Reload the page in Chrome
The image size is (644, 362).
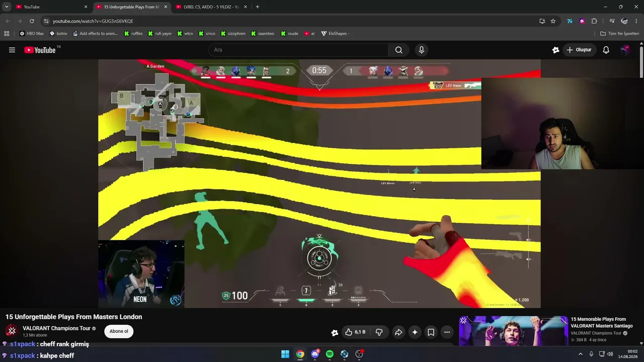32,21
